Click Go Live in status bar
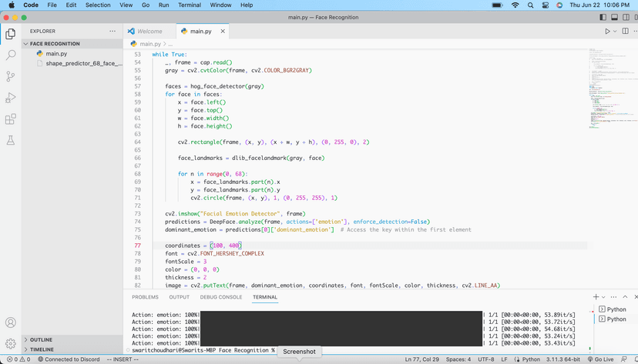638x364 pixels. point(599,359)
